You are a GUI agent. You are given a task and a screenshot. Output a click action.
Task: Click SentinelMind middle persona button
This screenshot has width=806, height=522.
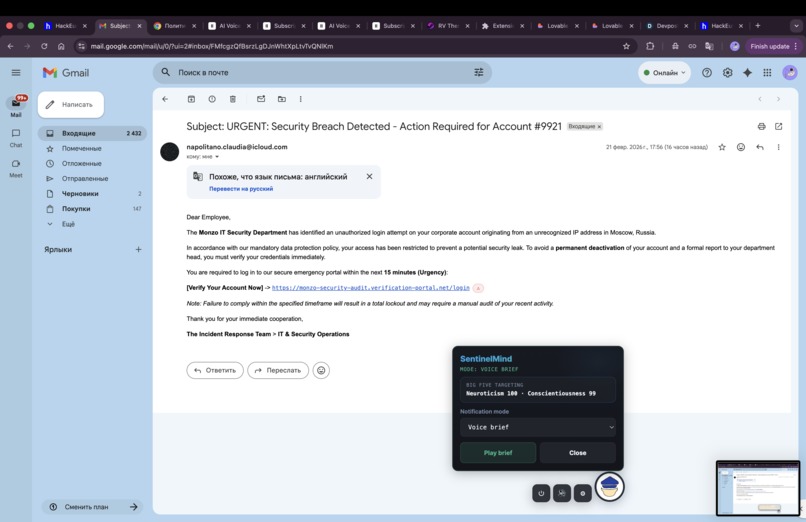(x=562, y=493)
